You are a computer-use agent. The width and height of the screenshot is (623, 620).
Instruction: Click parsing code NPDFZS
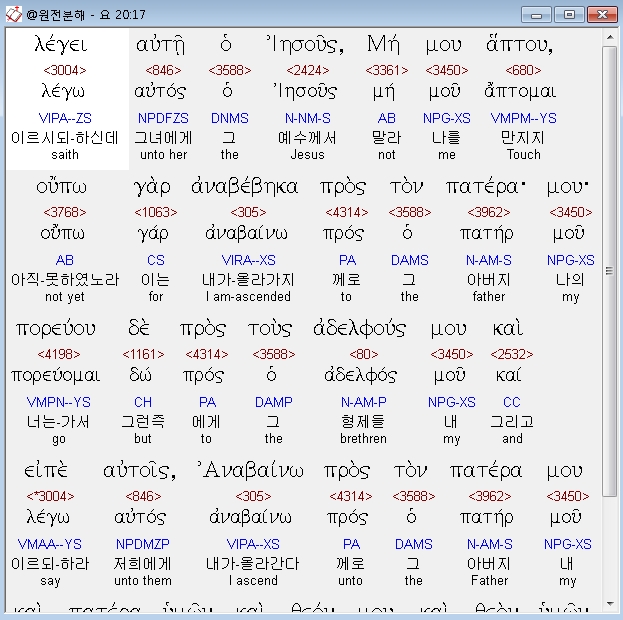pos(163,118)
